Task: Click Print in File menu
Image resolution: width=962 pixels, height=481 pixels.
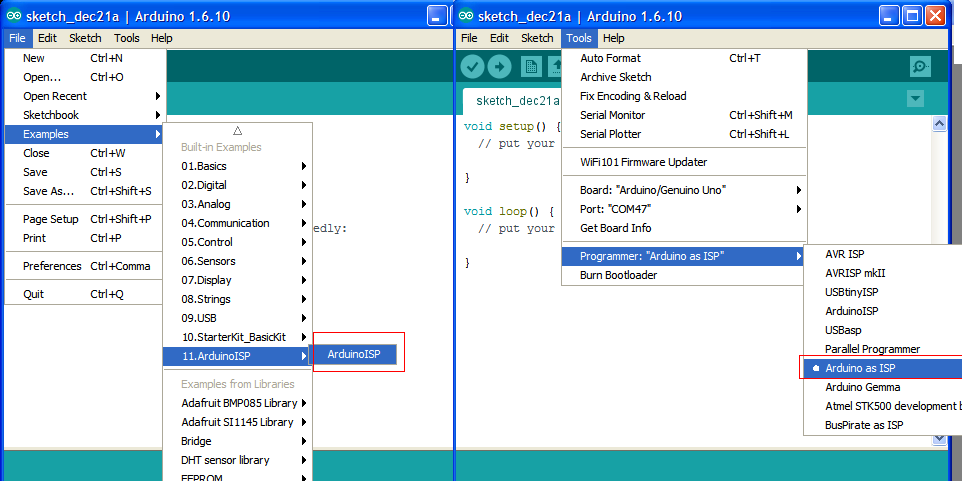Action: (85, 238)
